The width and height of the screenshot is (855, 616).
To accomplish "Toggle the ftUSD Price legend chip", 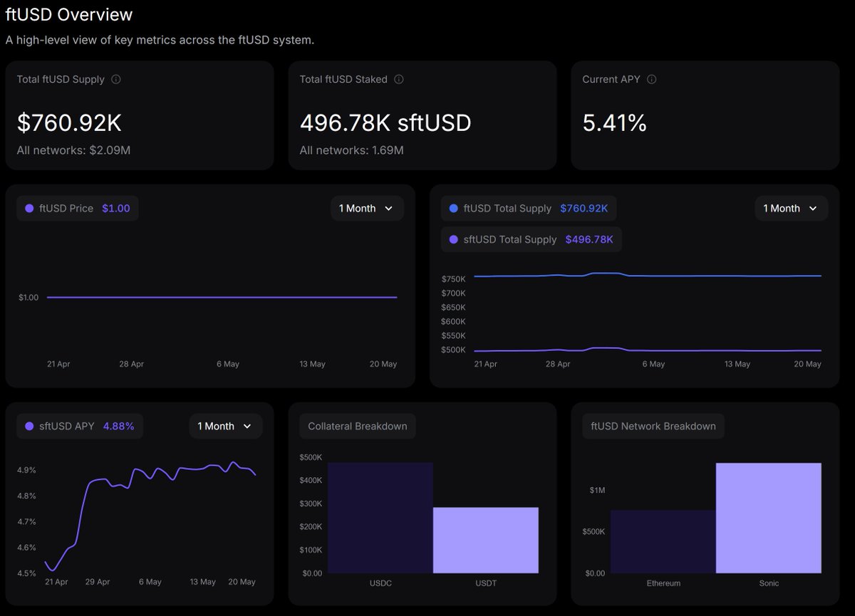I will pos(78,208).
